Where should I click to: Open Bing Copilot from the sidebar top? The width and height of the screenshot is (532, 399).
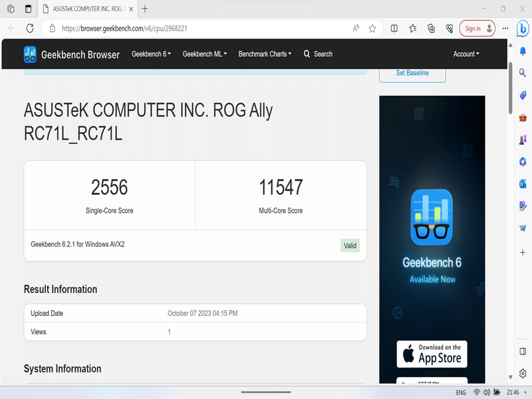(523, 29)
